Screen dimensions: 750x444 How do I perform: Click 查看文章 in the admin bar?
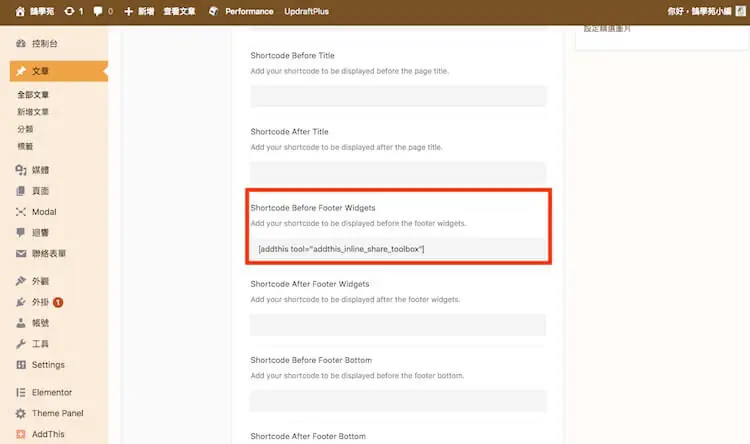(x=179, y=11)
